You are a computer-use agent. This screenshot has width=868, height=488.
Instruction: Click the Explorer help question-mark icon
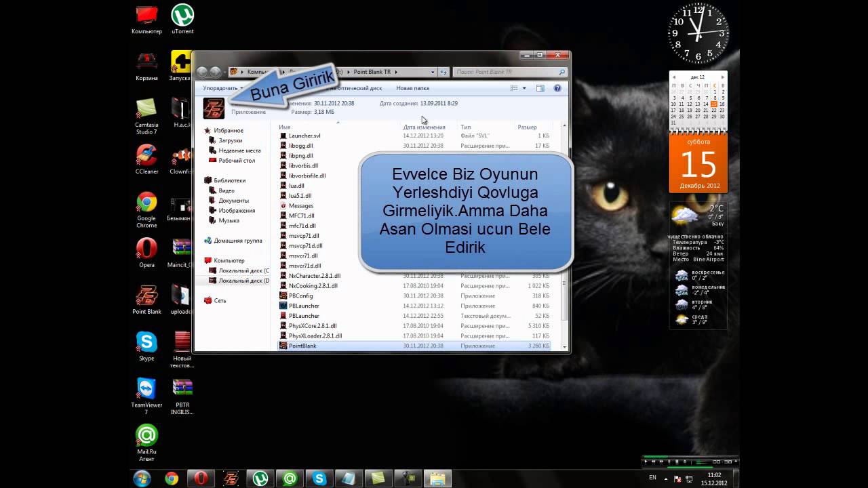(557, 88)
